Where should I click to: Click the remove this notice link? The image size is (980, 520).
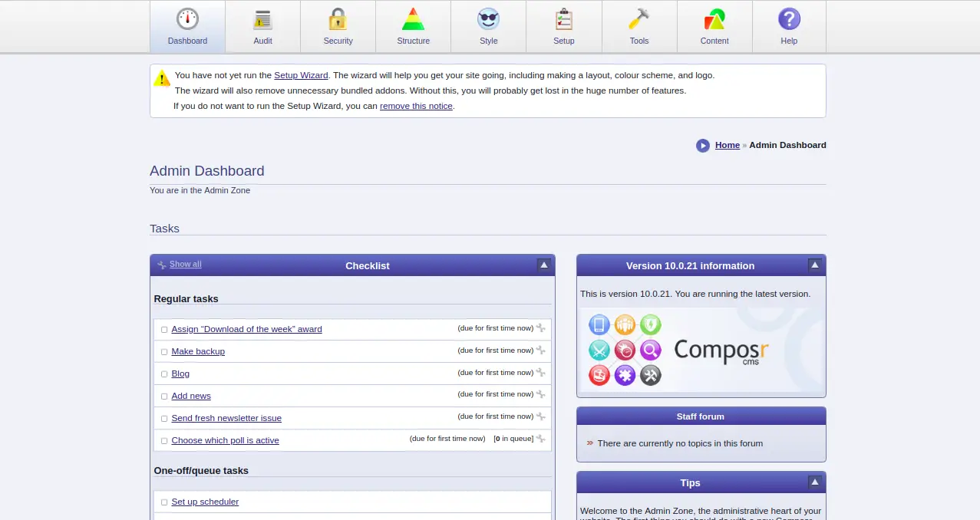[416, 106]
